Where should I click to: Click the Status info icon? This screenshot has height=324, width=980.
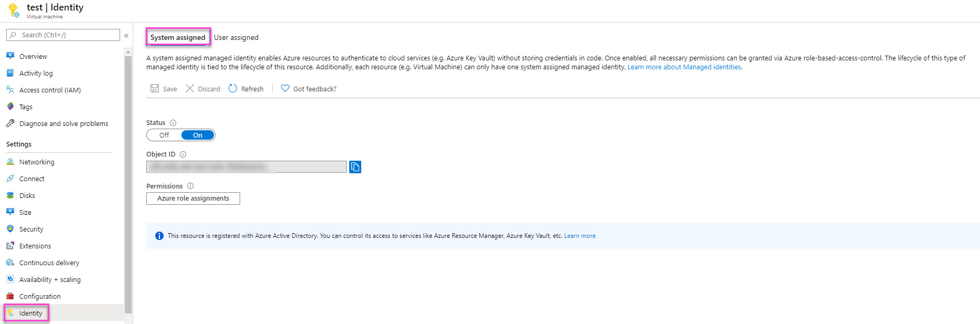point(173,123)
